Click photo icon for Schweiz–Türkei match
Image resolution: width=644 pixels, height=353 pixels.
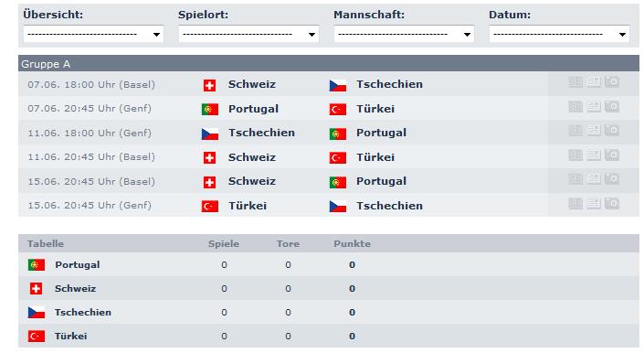point(611,155)
